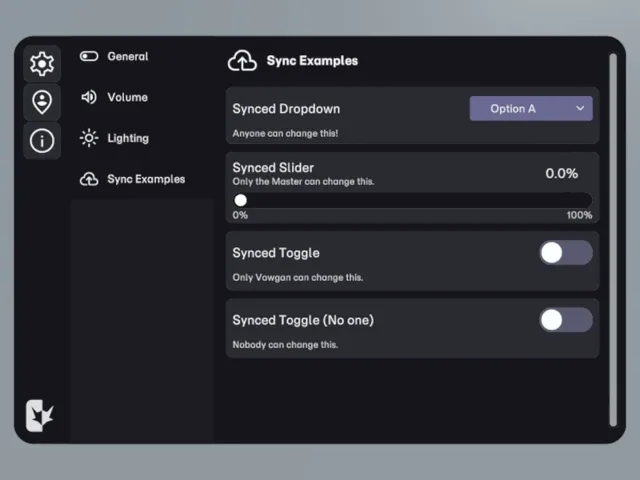Click the Synced Slider handle

tap(240, 200)
